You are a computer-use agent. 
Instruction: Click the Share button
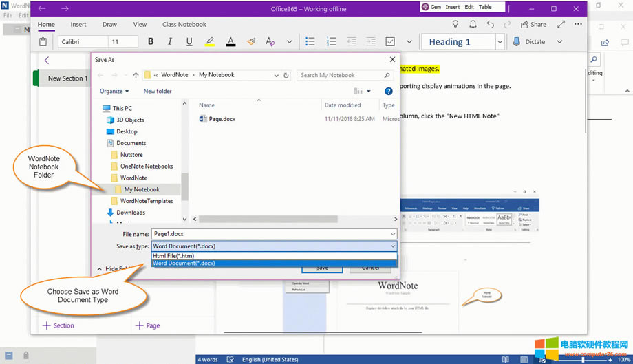[x=534, y=25]
